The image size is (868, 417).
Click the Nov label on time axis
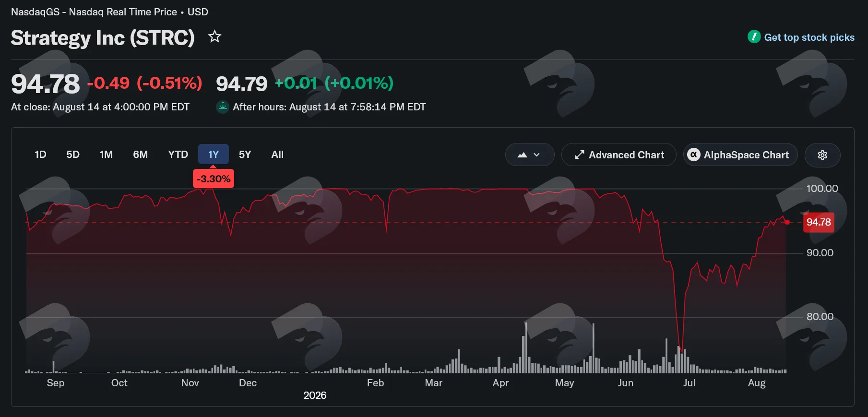point(190,383)
